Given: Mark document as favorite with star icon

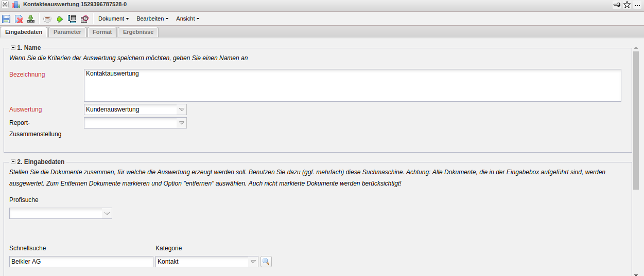Looking at the screenshot, I should pos(627,5).
